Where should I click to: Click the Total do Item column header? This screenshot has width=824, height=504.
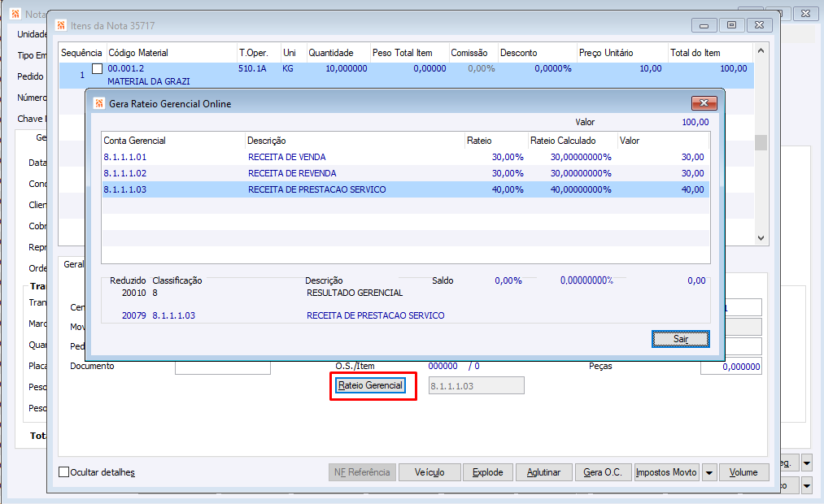tap(710, 53)
